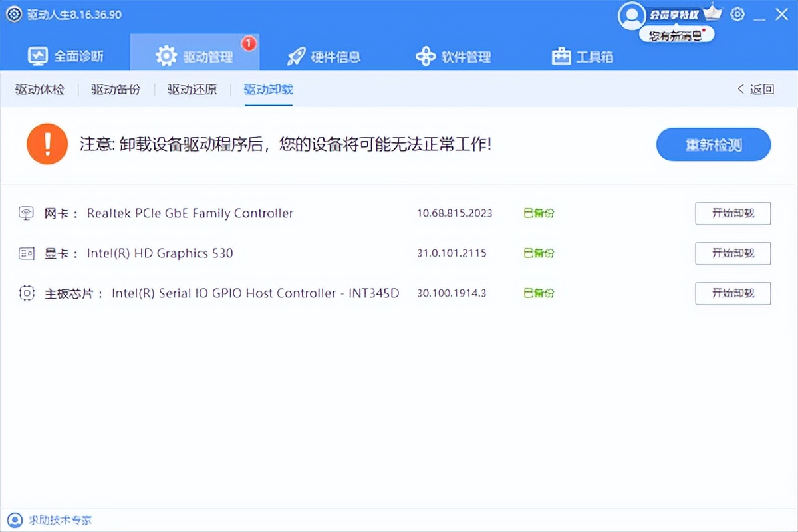Image resolution: width=798 pixels, height=532 pixels.
Task: Click the network card icon beside Realtek
Action: pyautogui.click(x=26, y=213)
